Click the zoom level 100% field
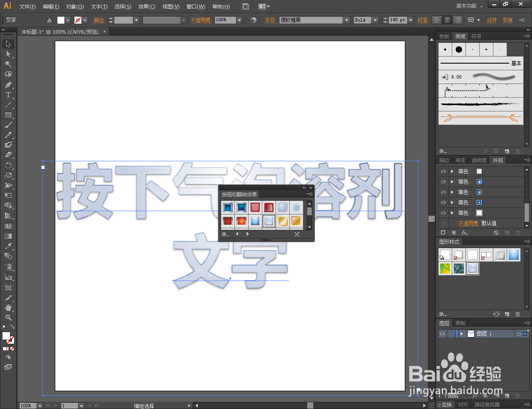Image resolution: width=532 pixels, height=409 pixels. (28, 405)
